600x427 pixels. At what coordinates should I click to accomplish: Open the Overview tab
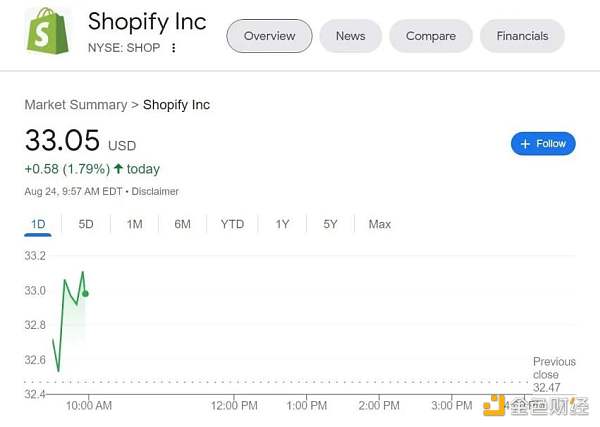pyautogui.click(x=269, y=36)
